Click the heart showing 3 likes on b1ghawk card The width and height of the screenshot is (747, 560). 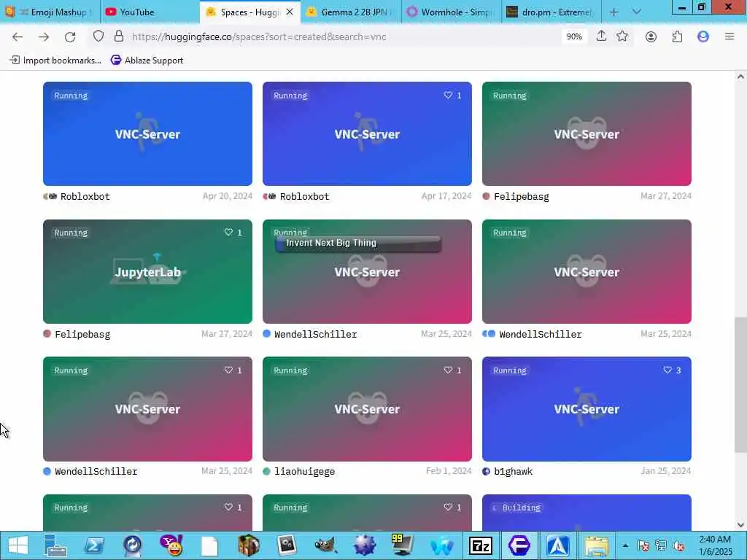667,370
